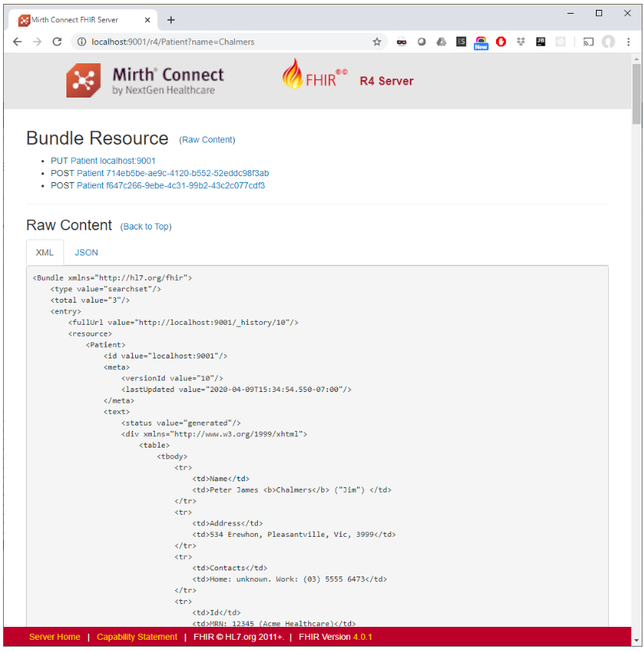
Task: Click the Cast media icon
Action: point(588,42)
